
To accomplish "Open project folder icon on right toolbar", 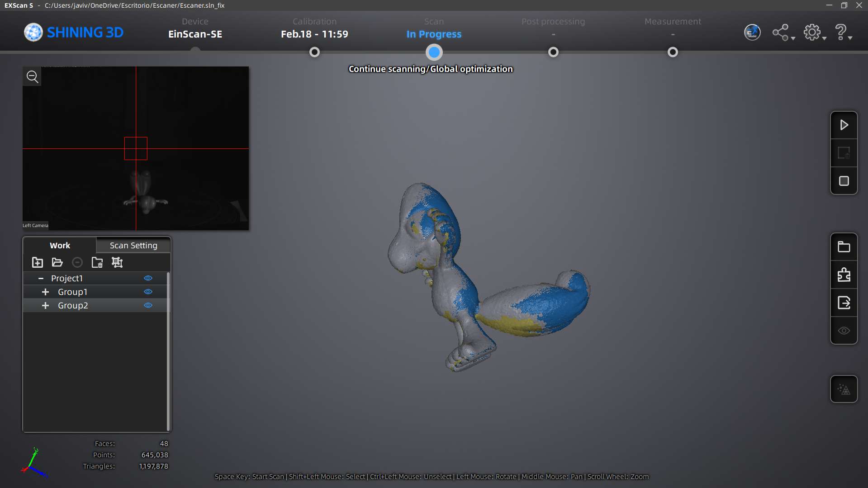I will pyautogui.click(x=844, y=247).
